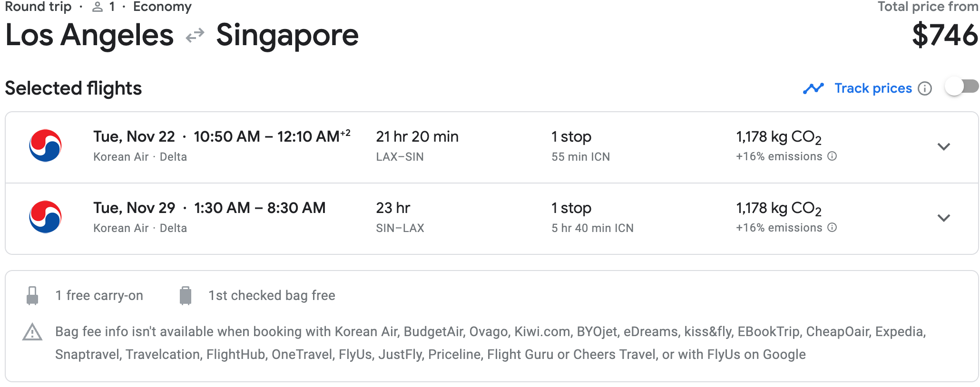Click the Track prices link text
Viewport: 980px width, 387px height.
tap(873, 88)
